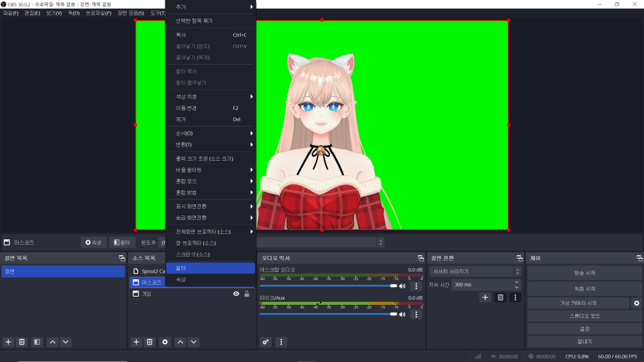Viewport: 644px width, 362px height.
Task: Delete scene using trash icon in 장면 목록
Action: [22, 342]
